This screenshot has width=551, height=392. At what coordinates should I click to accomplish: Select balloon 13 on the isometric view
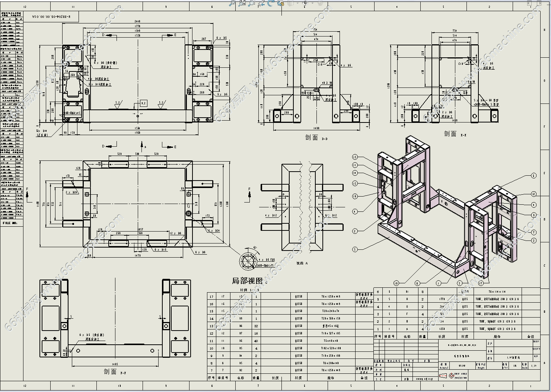355,157
